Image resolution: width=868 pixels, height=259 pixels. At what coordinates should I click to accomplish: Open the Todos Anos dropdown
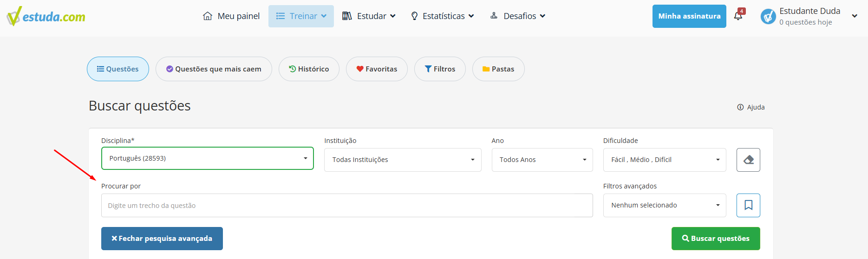click(x=542, y=160)
